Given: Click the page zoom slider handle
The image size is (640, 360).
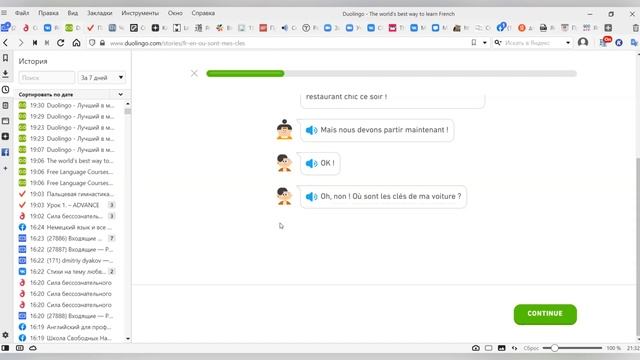Looking at the screenshot, I should [x=554, y=348].
